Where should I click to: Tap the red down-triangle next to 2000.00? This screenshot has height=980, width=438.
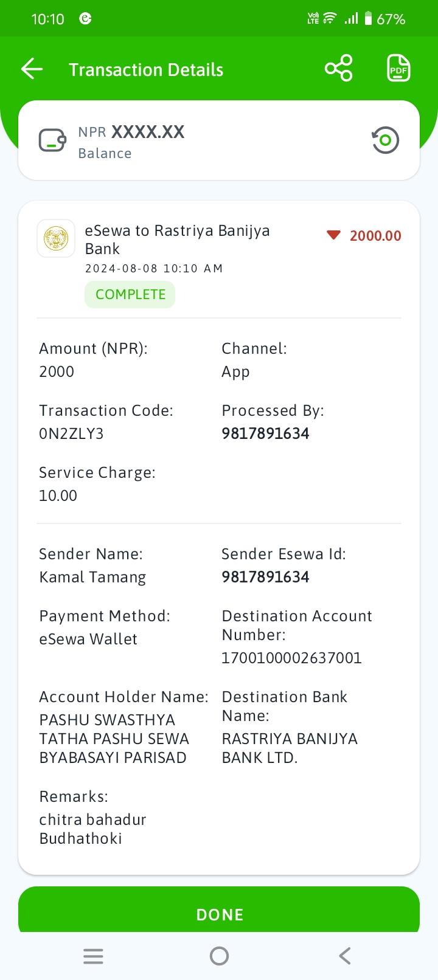tap(333, 235)
